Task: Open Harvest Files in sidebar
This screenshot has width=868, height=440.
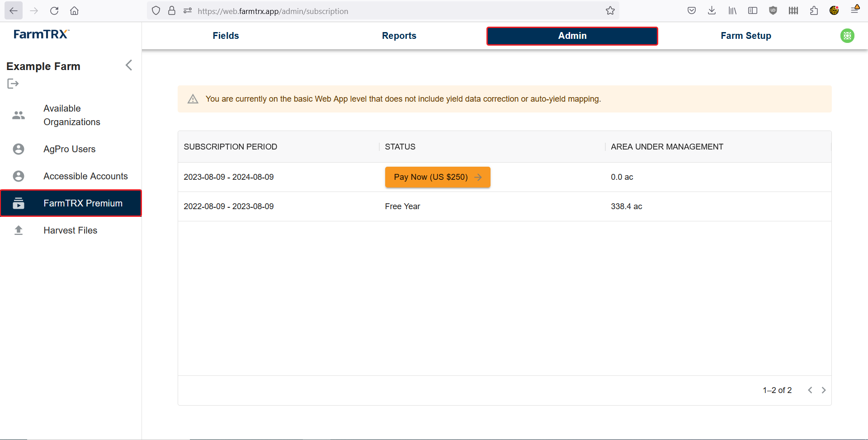Action: pyautogui.click(x=71, y=230)
